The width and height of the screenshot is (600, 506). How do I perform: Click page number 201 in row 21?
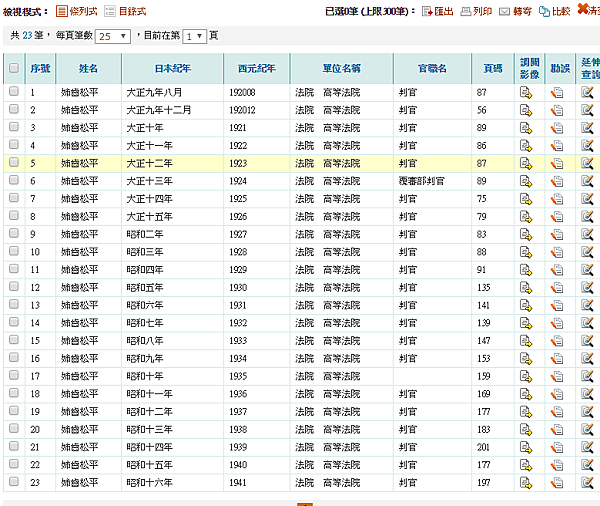pyautogui.click(x=483, y=447)
